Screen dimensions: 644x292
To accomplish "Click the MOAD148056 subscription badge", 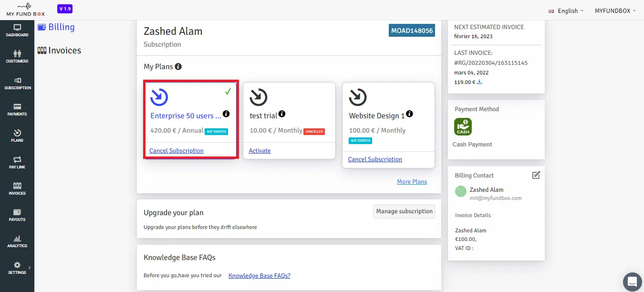I will [412, 31].
